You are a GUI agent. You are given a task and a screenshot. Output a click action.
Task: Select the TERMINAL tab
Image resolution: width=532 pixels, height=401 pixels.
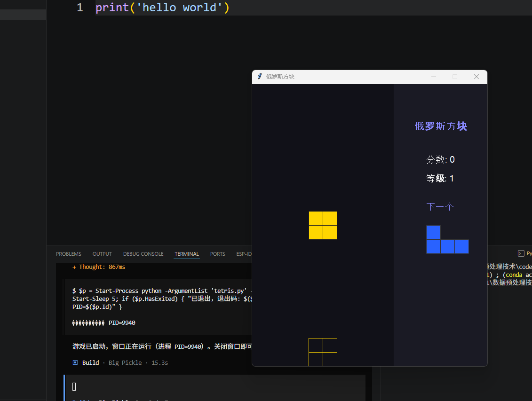click(x=187, y=254)
